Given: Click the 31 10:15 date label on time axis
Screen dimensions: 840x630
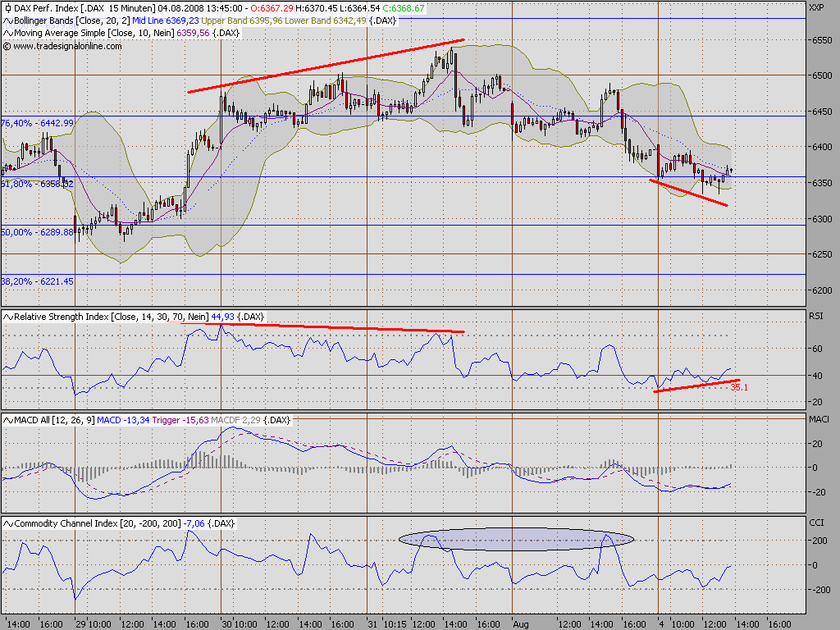Looking at the screenshot, I should click(387, 624).
